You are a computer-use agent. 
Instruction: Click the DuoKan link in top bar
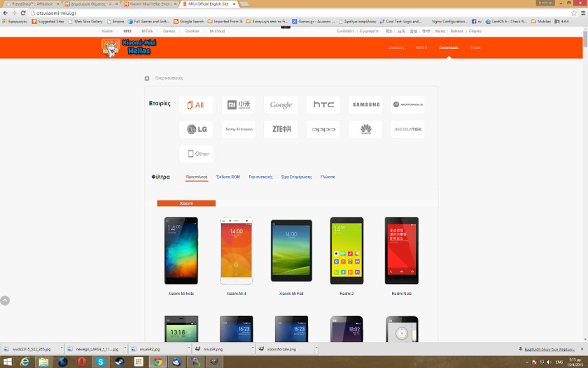(x=192, y=31)
